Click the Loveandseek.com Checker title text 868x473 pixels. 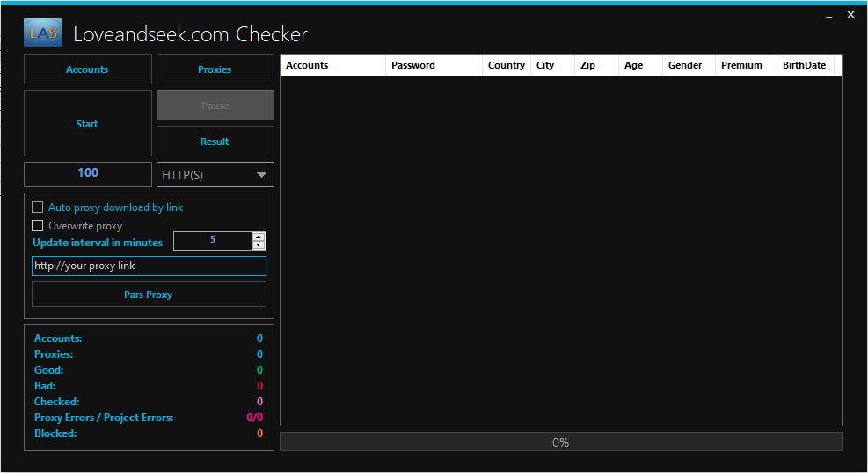click(191, 34)
